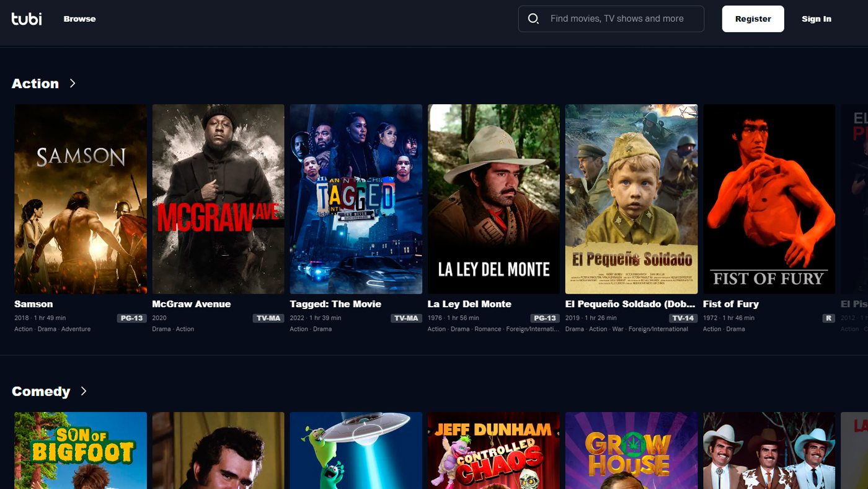Open the Action category heading
The image size is (868, 489).
click(x=35, y=83)
